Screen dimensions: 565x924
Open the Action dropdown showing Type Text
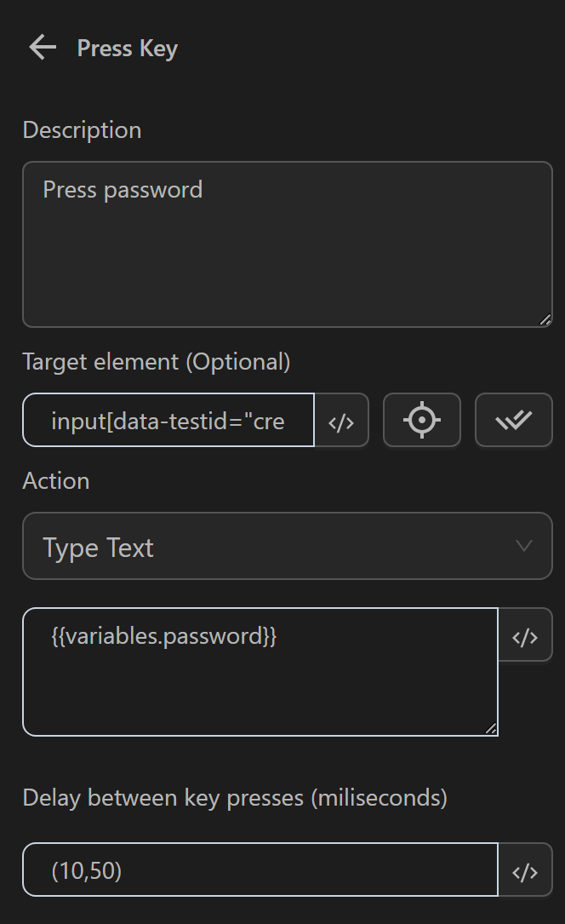click(287, 546)
